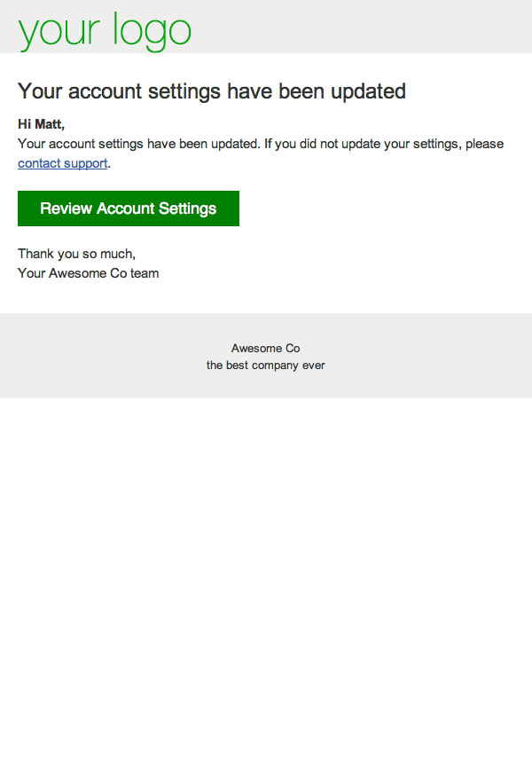This screenshot has height=771, width=532.
Task: Click the green "your logo" image
Action: pos(105,30)
